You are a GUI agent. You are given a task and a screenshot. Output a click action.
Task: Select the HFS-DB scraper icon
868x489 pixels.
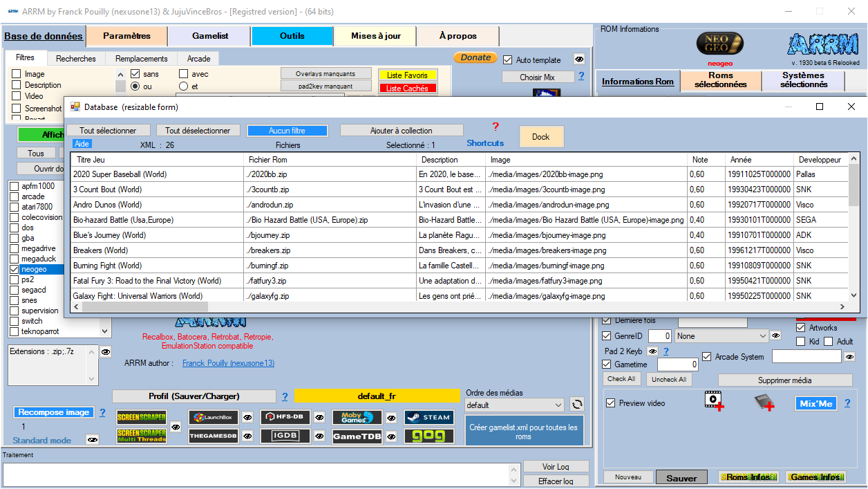point(285,418)
